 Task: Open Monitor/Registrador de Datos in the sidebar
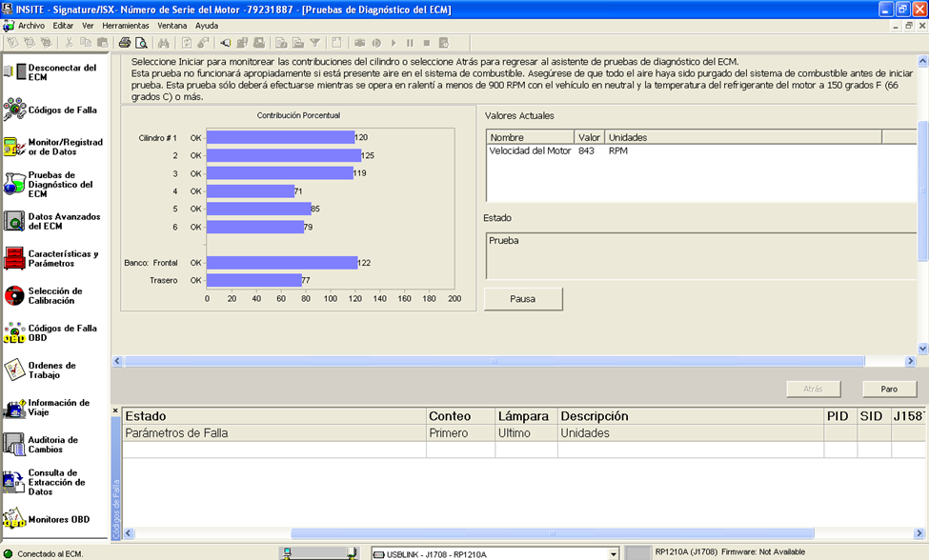(14, 147)
